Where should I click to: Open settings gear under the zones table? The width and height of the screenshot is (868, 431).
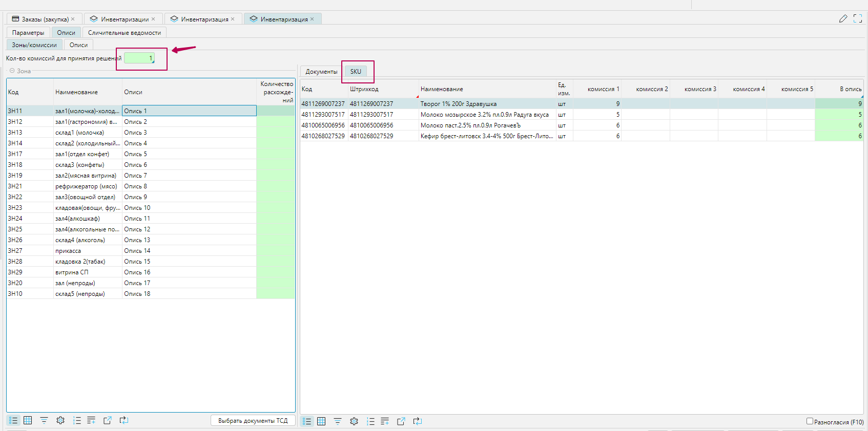point(60,420)
